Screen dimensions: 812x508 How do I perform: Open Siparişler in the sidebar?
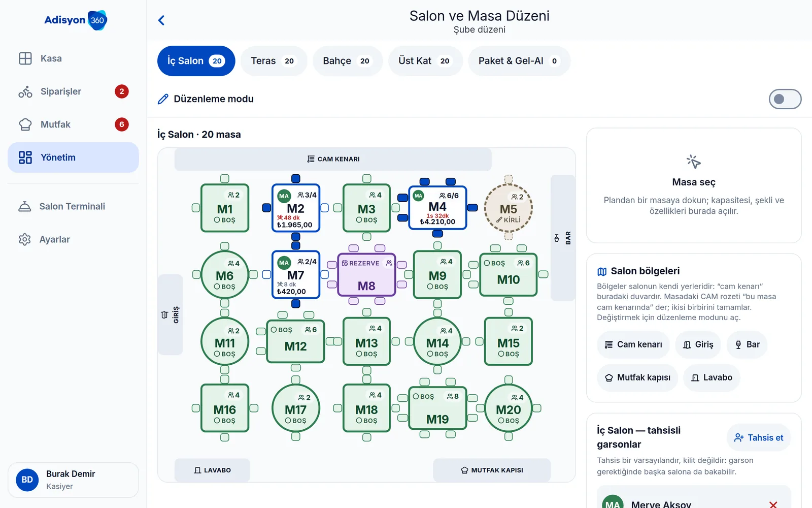point(73,91)
